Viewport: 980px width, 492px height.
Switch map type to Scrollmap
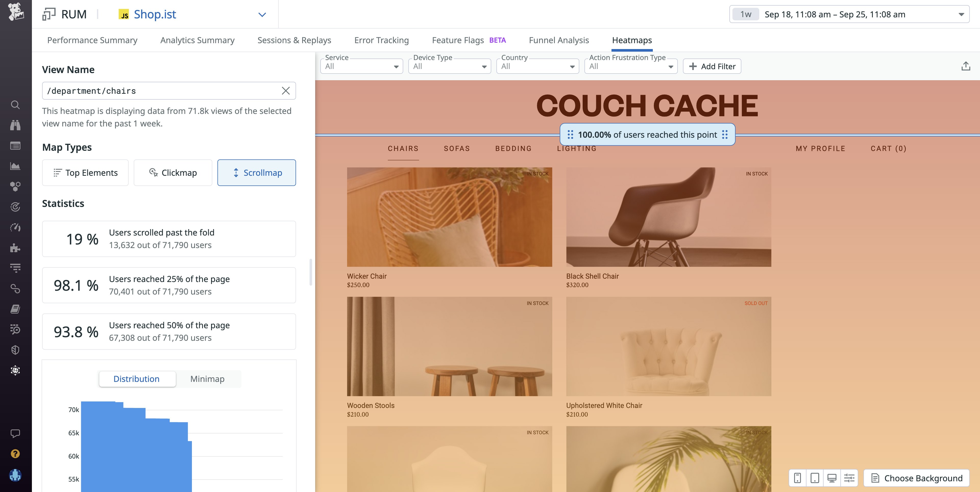click(256, 172)
